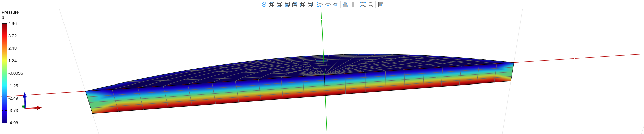Zoom to fit using magnifier with corners
This screenshot has width=644, height=134.
click(x=363, y=4)
